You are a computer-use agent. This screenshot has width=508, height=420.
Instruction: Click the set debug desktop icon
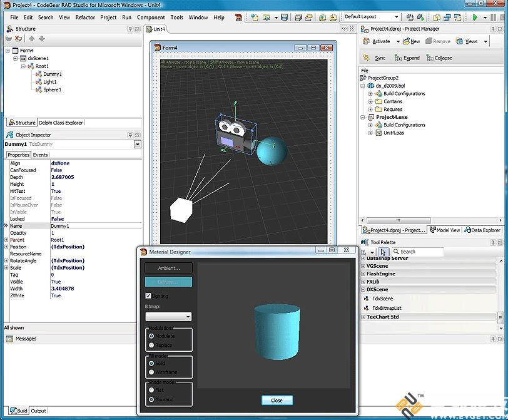(x=421, y=17)
